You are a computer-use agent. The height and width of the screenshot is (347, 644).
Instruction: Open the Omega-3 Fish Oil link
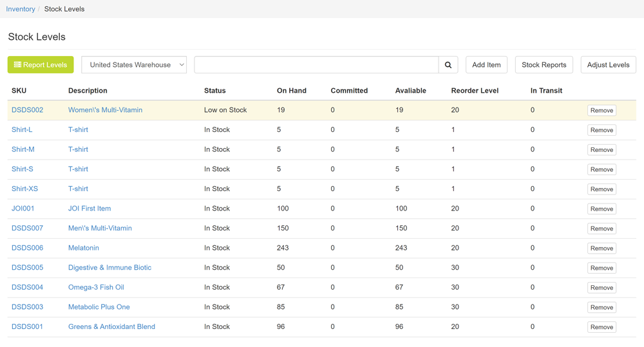(x=96, y=287)
